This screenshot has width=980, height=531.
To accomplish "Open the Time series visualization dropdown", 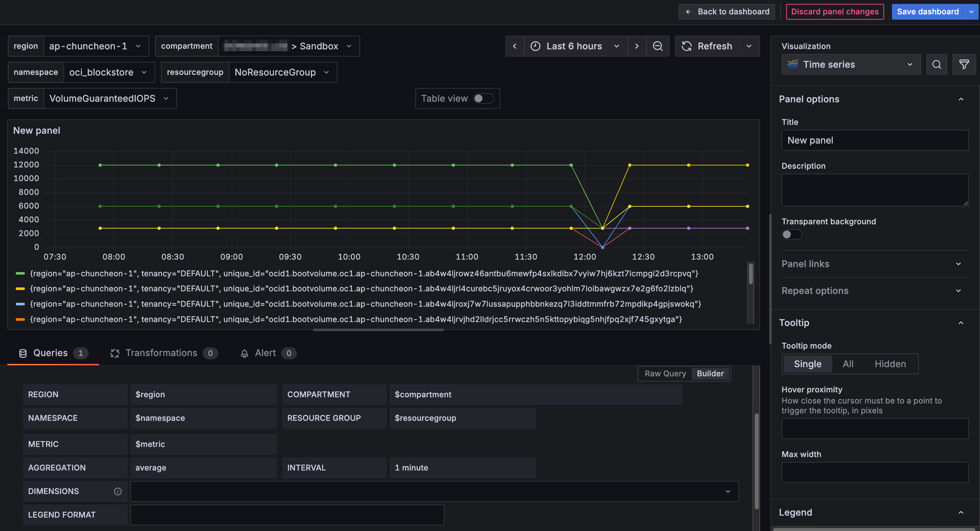I will [851, 64].
